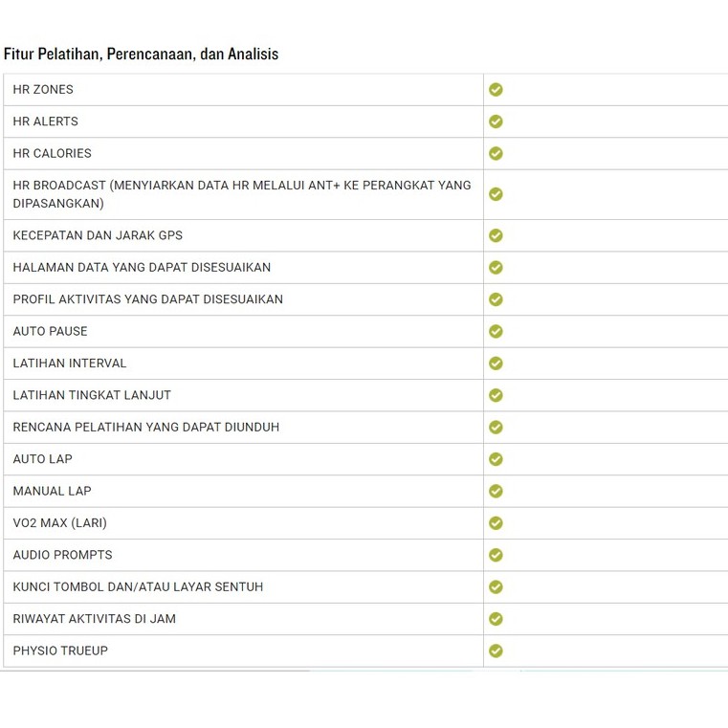Click the VO2 MAX (LARI) checkmark
This screenshot has width=728, height=728.
click(496, 523)
